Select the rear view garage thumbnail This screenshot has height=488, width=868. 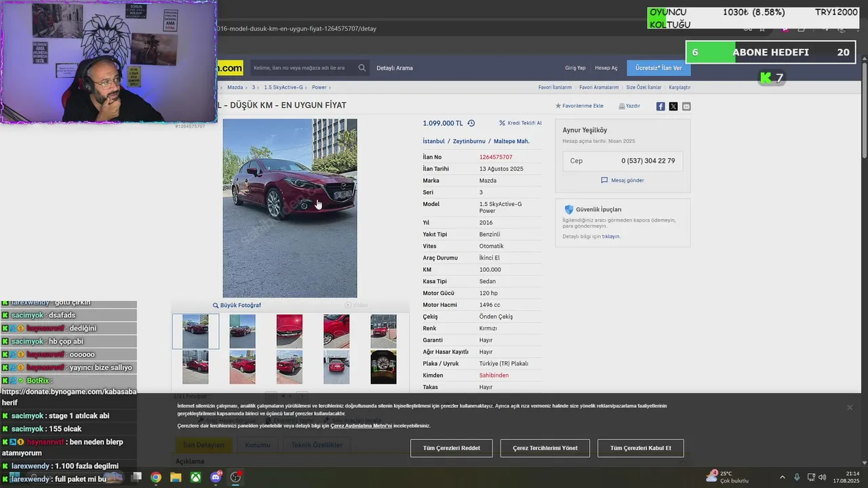[x=336, y=367]
